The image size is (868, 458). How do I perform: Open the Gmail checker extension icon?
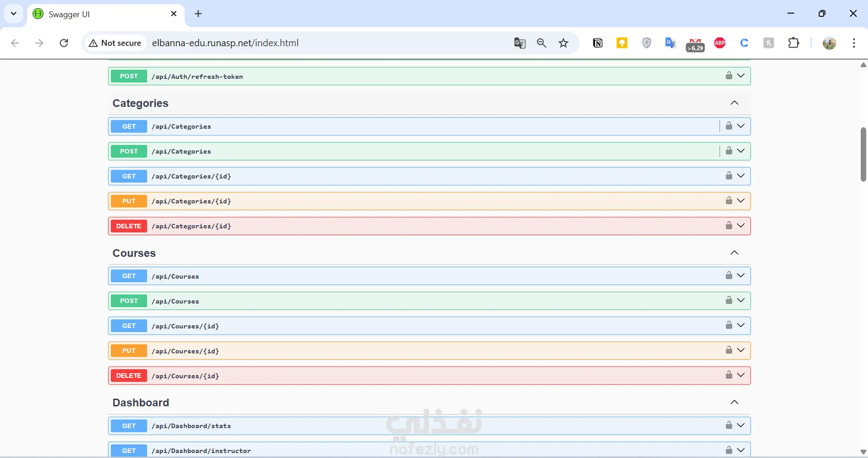(x=696, y=45)
